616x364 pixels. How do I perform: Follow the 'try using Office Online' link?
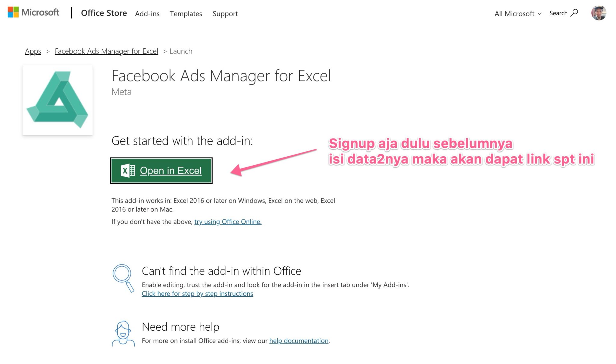228,222
